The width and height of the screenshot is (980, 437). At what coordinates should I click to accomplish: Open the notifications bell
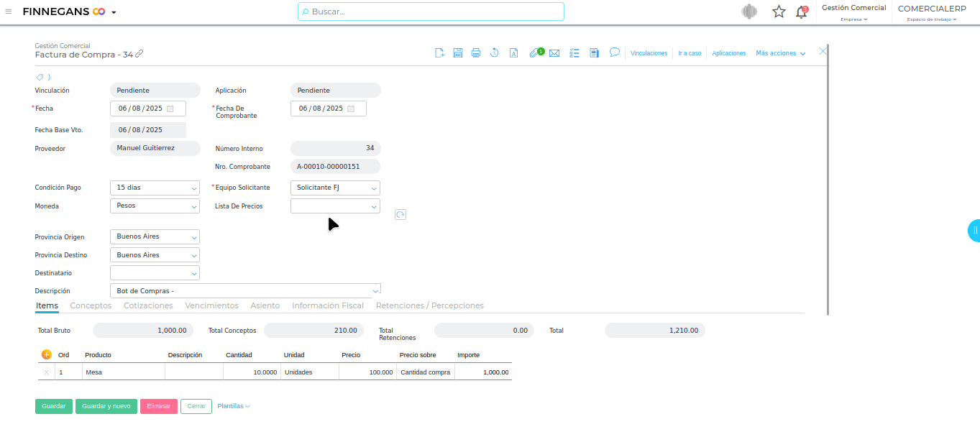pyautogui.click(x=801, y=11)
